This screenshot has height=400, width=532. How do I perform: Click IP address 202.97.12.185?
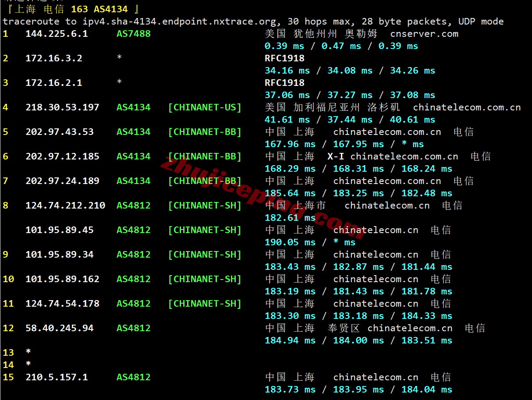[62, 156]
